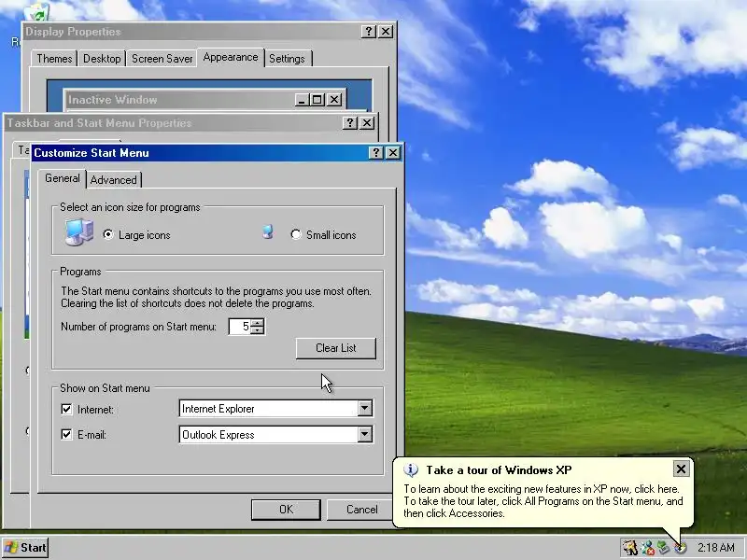The width and height of the screenshot is (747, 560).
Task: Open the Themes tab in Display Properties
Action: click(55, 59)
